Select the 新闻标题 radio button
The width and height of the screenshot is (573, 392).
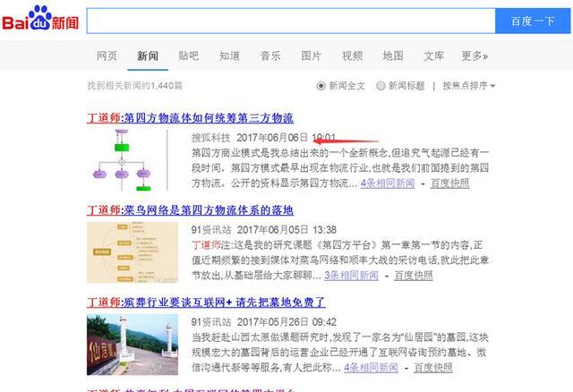381,86
